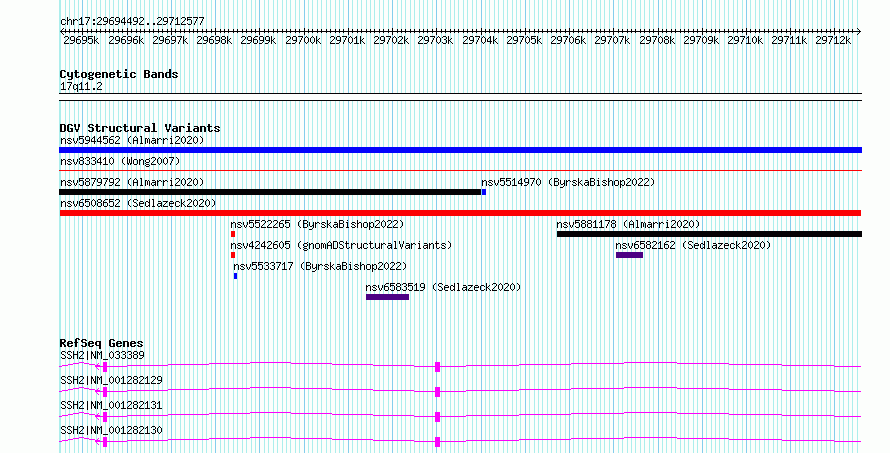
Task: Click the Cytogenetic Bands track title
Action: pos(119,74)
